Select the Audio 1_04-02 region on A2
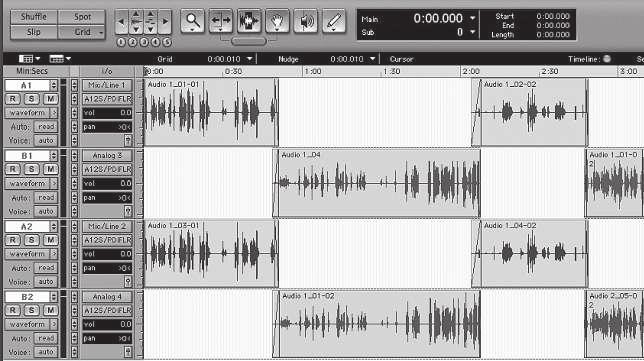 (529, 253)
